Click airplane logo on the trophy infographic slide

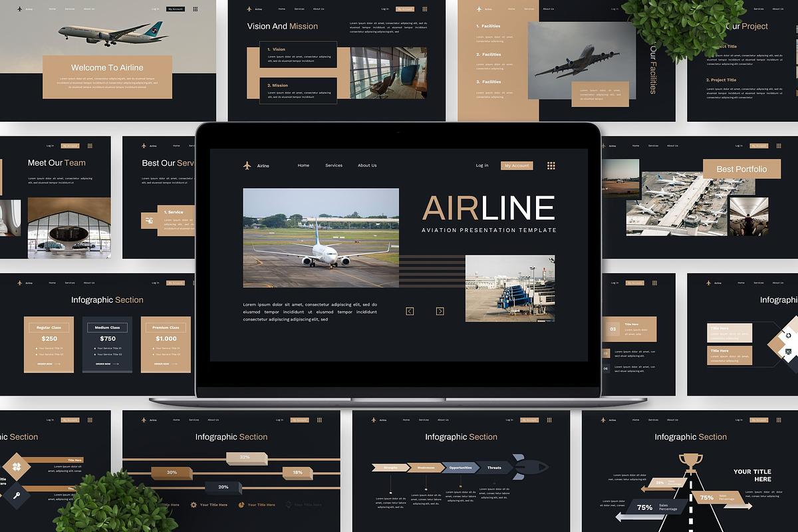604,420
